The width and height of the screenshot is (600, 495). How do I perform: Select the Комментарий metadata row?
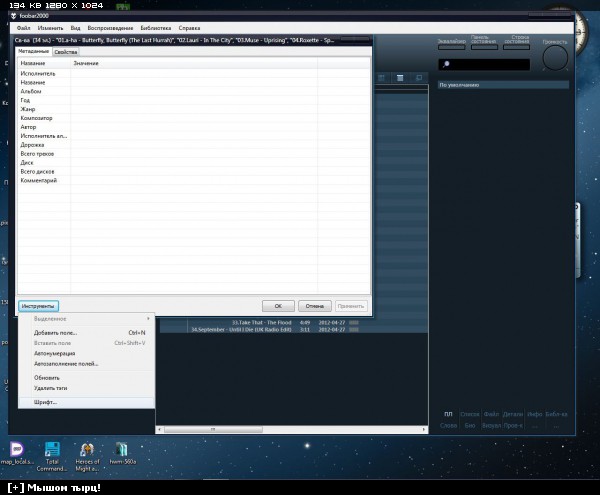(194, 181)
